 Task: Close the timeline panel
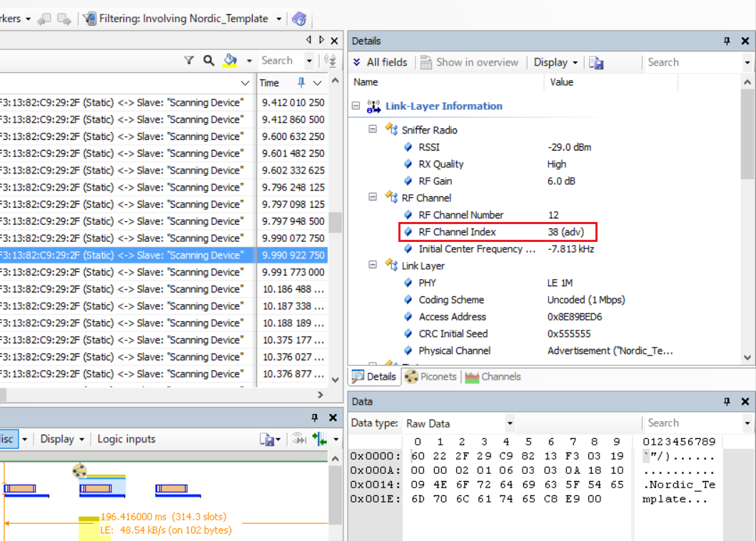point(333,417)
